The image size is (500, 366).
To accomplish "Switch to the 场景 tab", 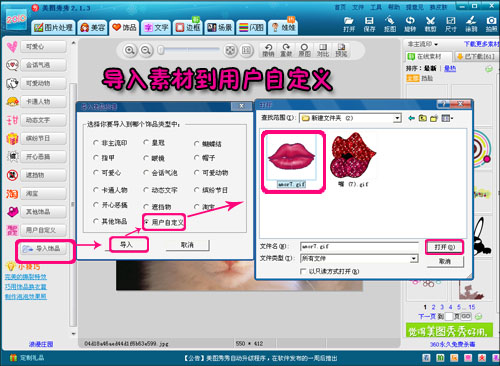I will 219,27.
